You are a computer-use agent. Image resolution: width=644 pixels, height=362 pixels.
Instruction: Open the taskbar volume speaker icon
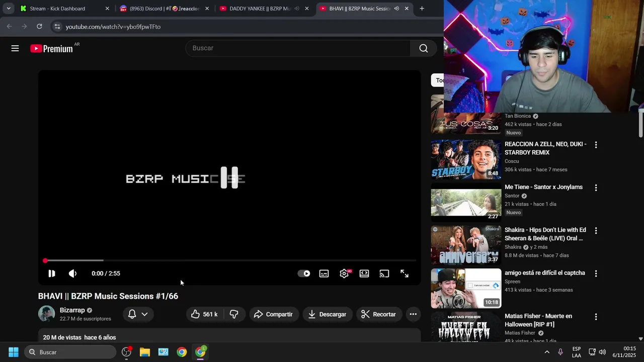(602, 352)
